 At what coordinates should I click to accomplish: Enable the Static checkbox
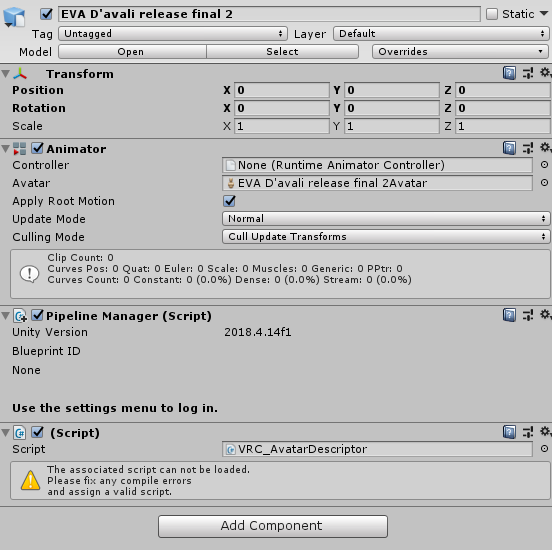(x=492, y=14)
